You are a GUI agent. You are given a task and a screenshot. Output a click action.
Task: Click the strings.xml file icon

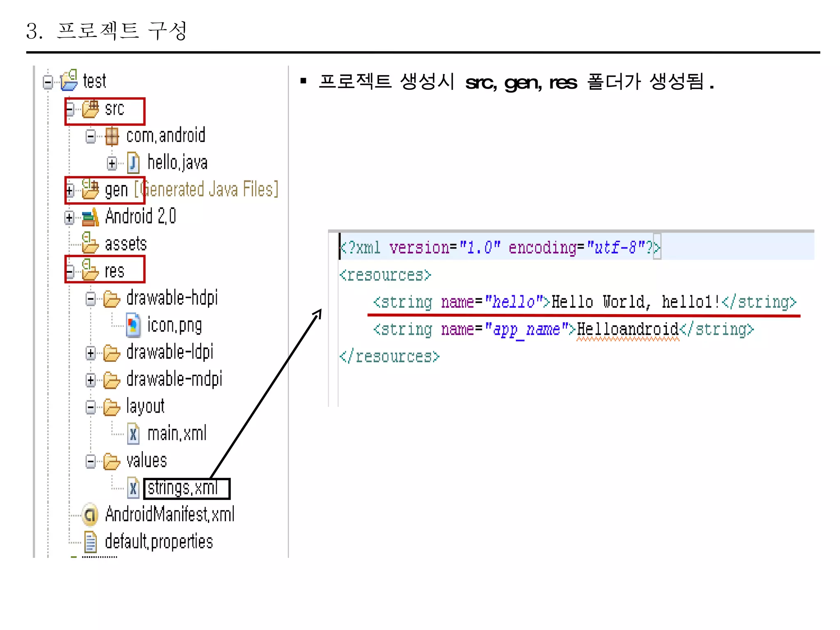coord(133,488)
